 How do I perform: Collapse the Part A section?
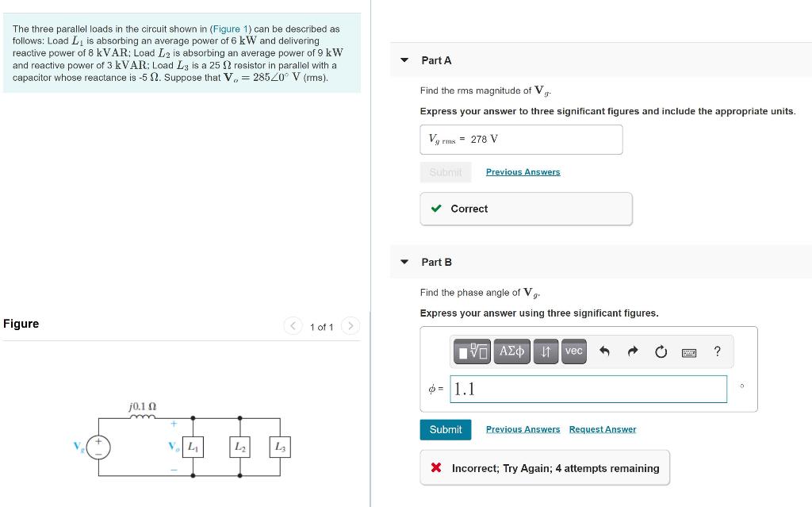coord(404,60)
